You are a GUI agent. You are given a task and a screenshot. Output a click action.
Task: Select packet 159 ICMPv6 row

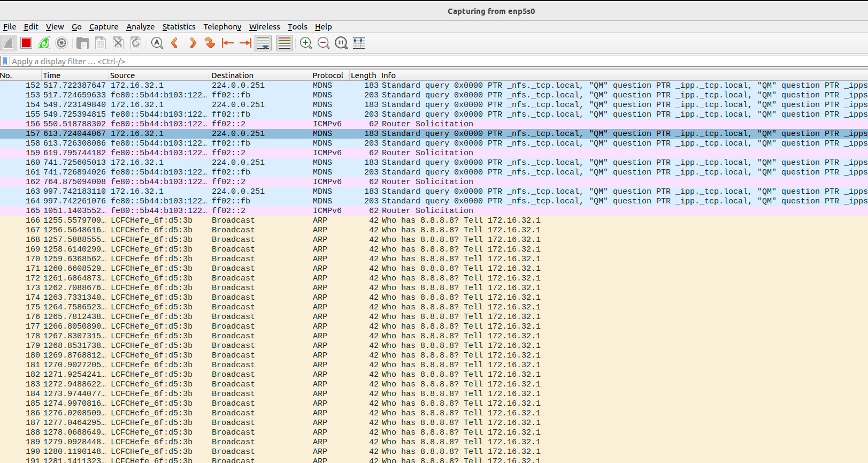coord(434,153)
